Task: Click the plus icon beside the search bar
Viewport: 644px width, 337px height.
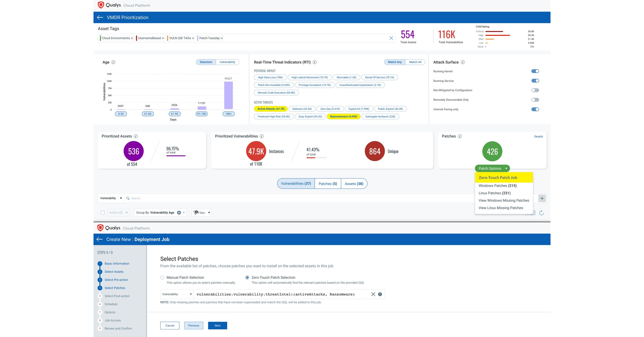Action: [542, 198]
